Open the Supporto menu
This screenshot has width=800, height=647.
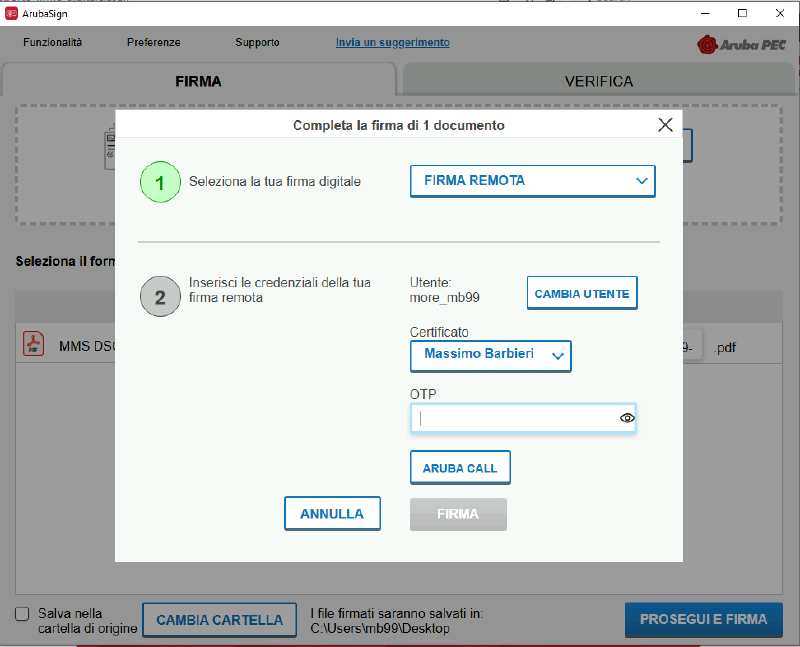coord(257,42)
